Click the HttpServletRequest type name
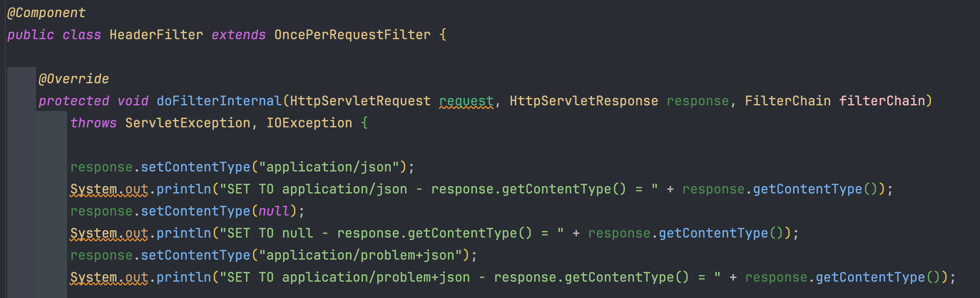 click(x=360, y=101)
